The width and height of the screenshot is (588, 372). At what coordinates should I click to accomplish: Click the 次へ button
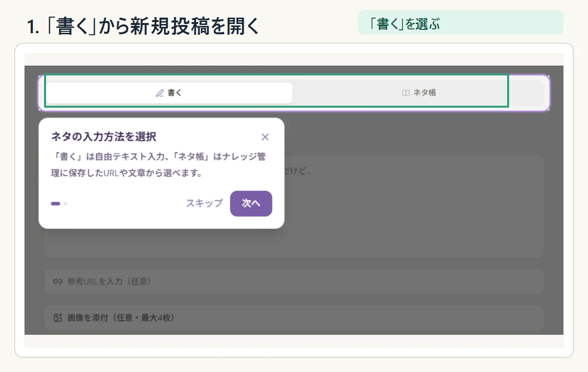coord(251,203)
